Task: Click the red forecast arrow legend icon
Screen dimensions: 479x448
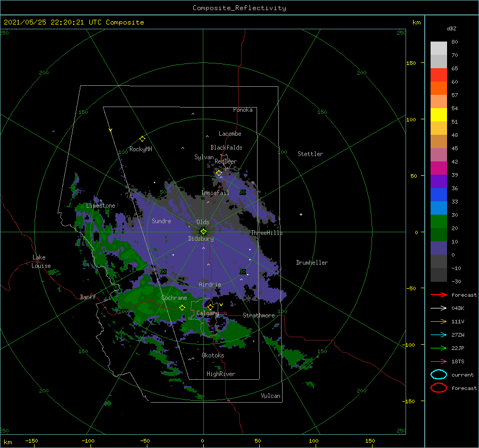Action: point(439,295)
